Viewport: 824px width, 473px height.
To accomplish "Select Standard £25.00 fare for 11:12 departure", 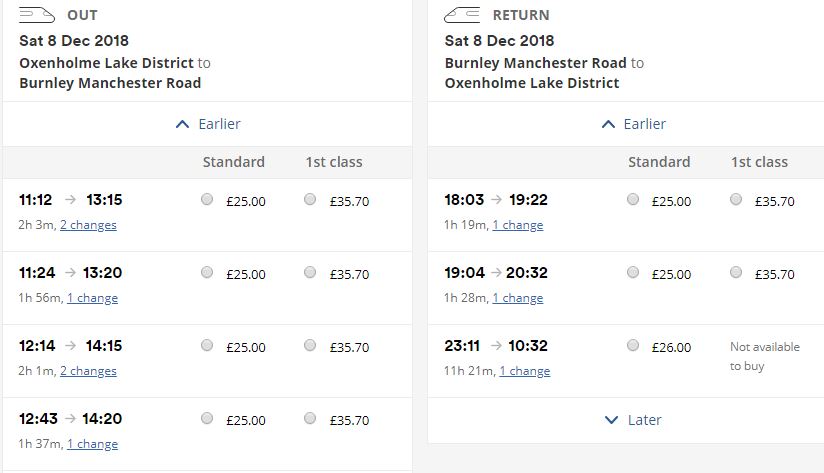I will tap(207, 199).
